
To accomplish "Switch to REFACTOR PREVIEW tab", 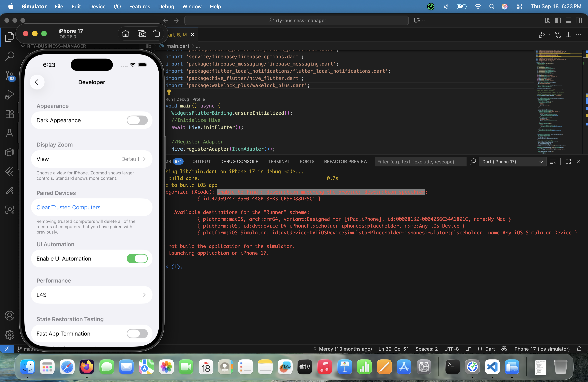I will 346,162.
